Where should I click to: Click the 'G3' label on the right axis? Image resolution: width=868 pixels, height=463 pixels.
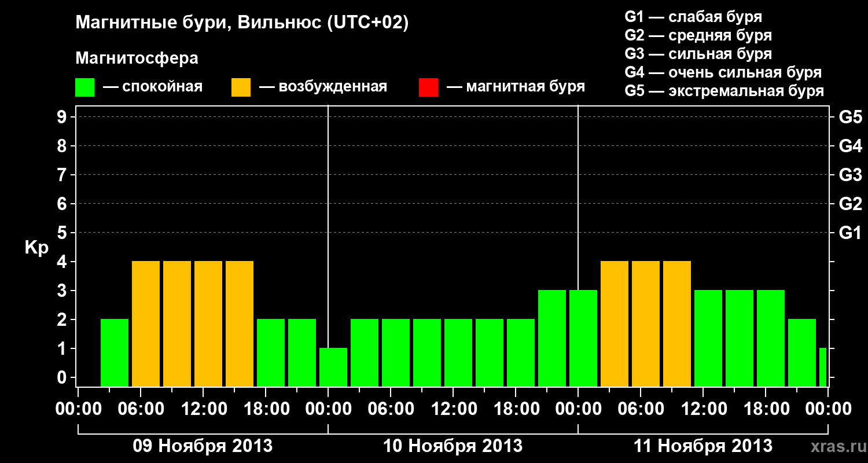pos(850,175)
